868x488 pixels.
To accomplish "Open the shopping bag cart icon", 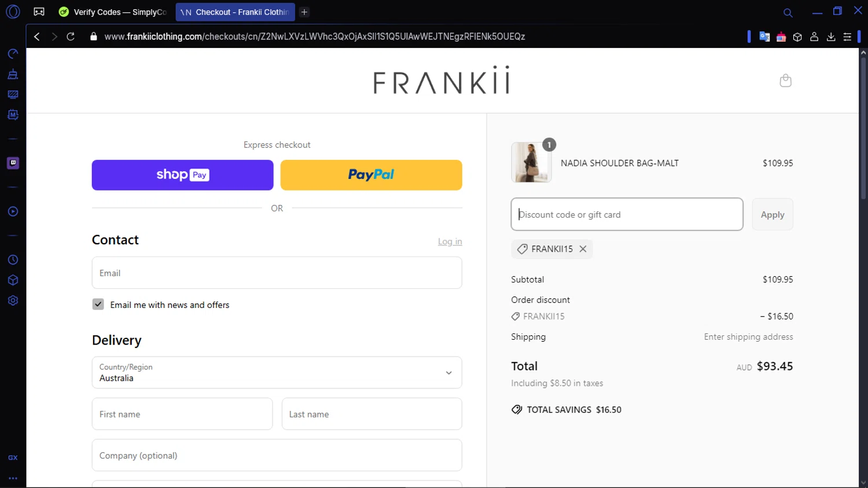I will tap(785, 80).
